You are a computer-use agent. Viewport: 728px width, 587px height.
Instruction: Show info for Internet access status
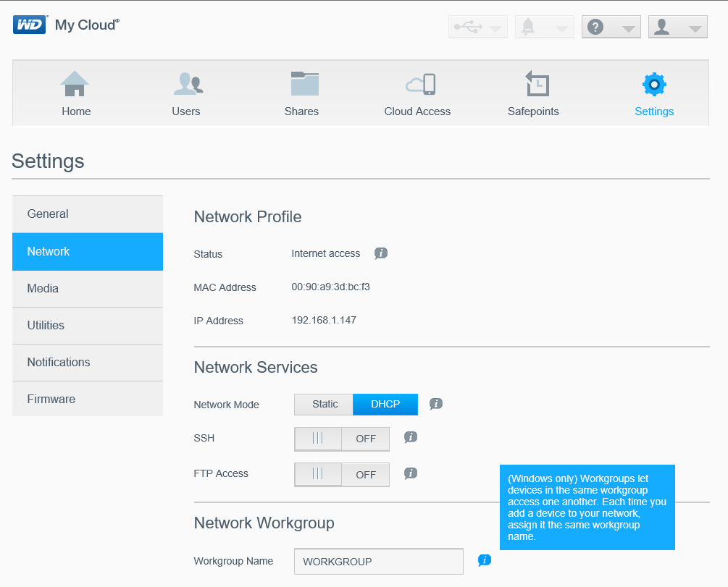[381, 253]
